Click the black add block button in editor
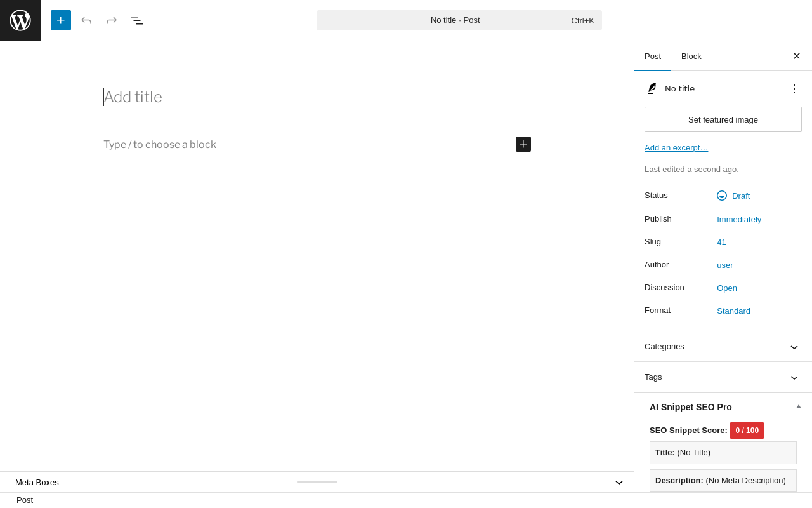 tap(523, 144)
